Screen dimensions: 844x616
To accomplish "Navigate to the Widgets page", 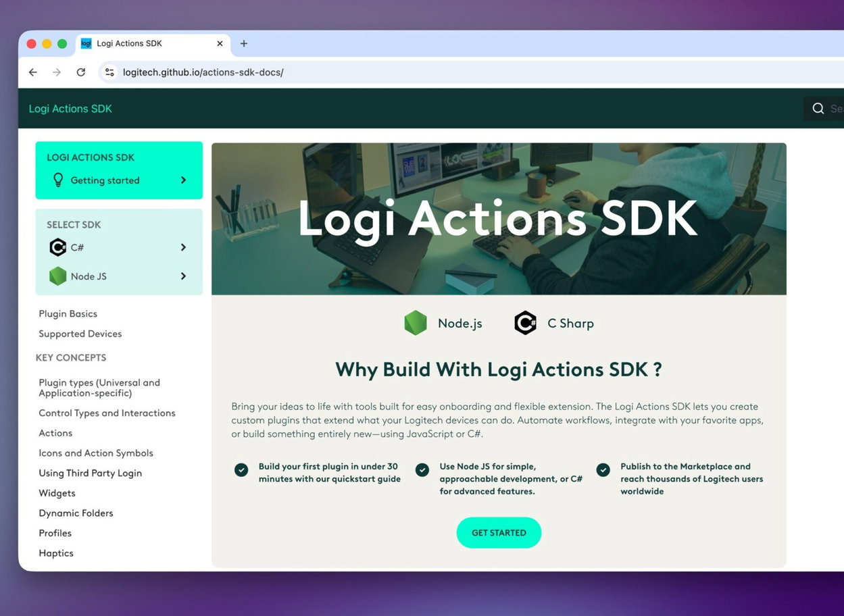I will 57,493.
